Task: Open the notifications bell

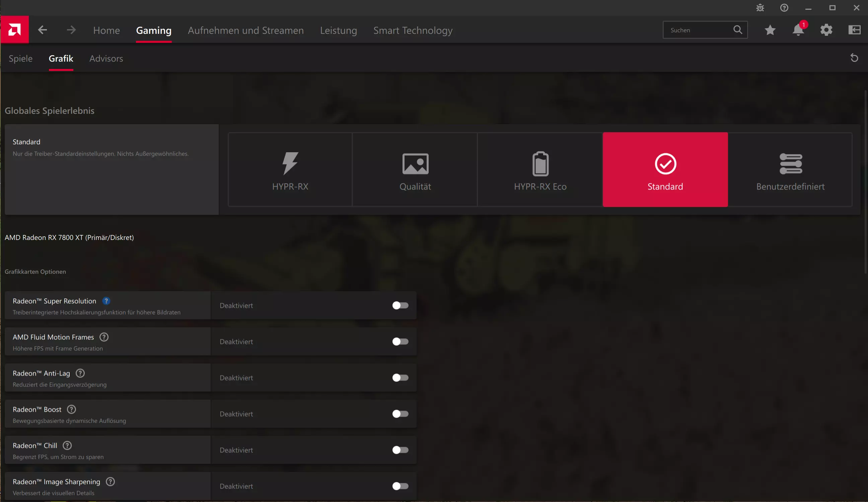Action: point(798,30)
